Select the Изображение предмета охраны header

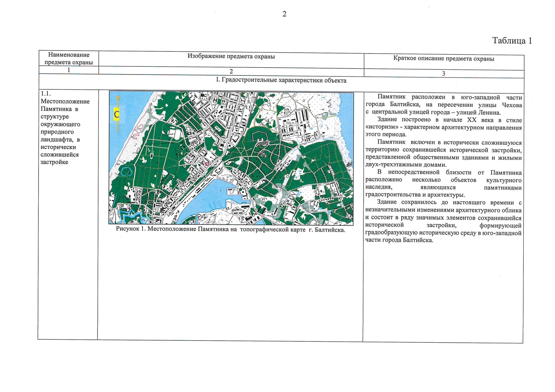[231, 56]
